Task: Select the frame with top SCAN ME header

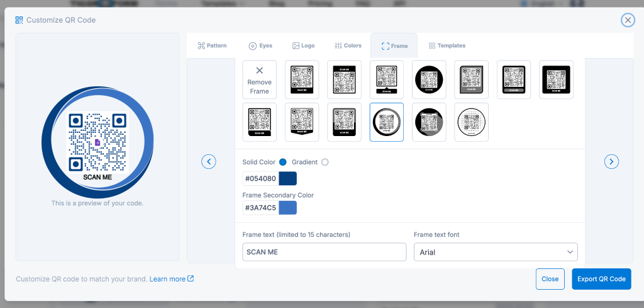Action: [x=344, y=80]
